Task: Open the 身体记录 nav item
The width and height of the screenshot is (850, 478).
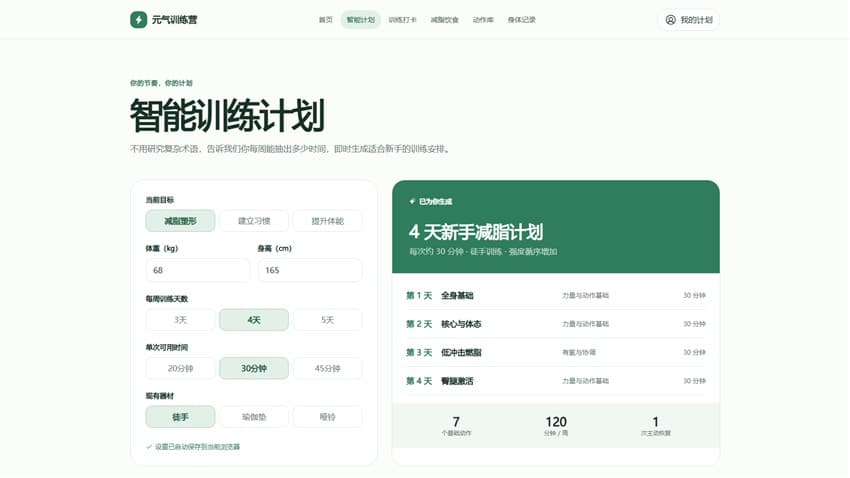Action: pyautogui.click(x=521, y=20)
